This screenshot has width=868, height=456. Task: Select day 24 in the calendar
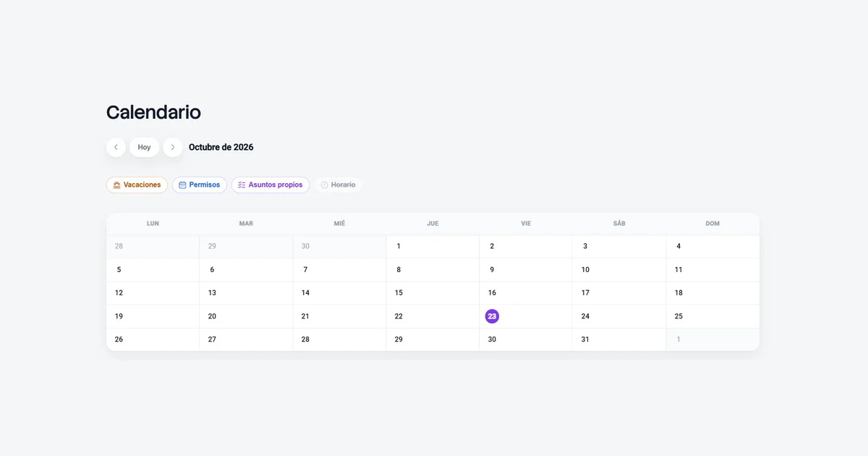click(619, 316)
